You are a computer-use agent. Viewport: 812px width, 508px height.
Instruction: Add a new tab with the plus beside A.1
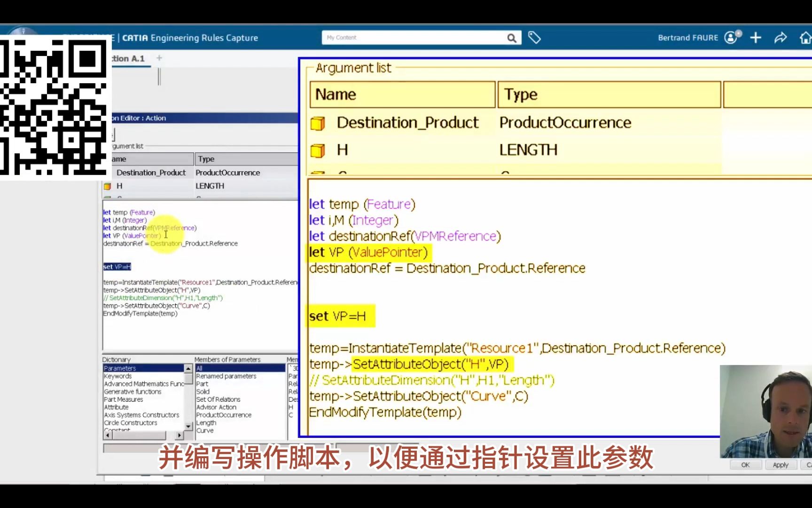click(159, 58)
